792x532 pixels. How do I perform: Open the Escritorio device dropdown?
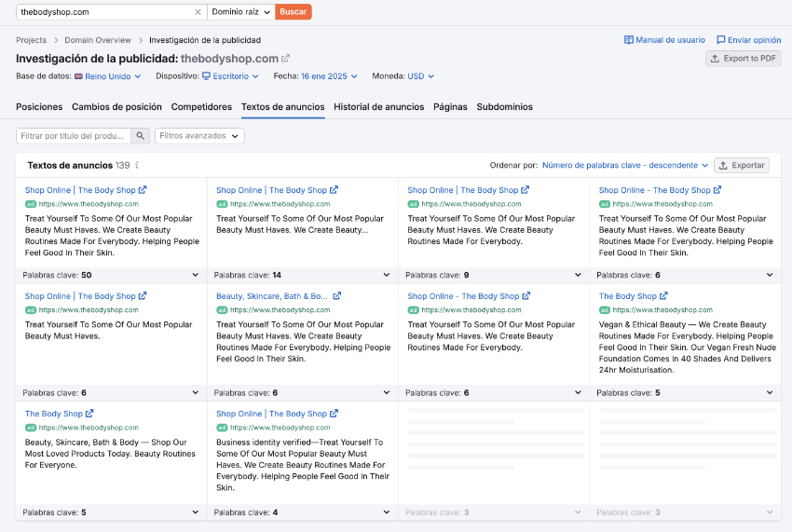pyautogui.click(x=230, y=76)
